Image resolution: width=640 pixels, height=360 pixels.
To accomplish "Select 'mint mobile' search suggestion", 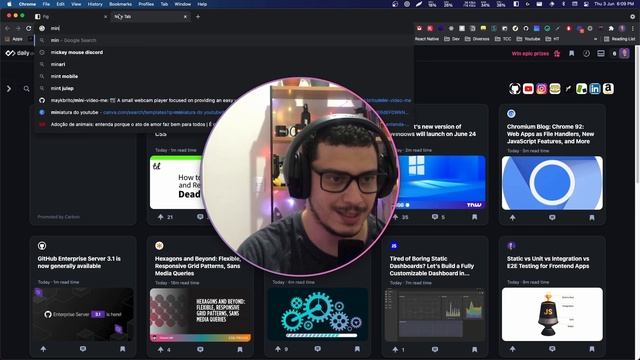I will click(224, 76).
